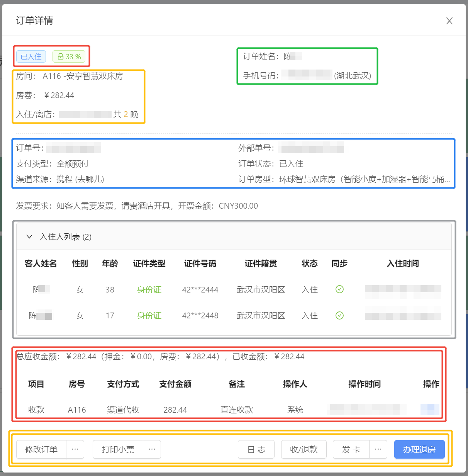Click the 系统 operator cell

pos(295,410)
